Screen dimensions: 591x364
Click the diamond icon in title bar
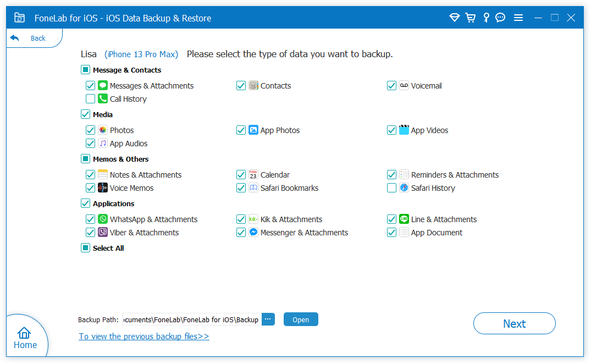click(x=455, y=18)
